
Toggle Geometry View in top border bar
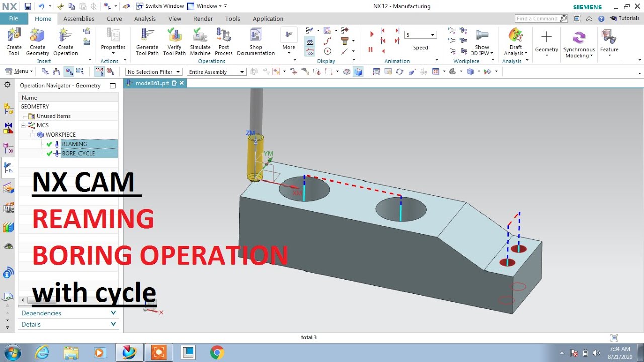(69, 72)
